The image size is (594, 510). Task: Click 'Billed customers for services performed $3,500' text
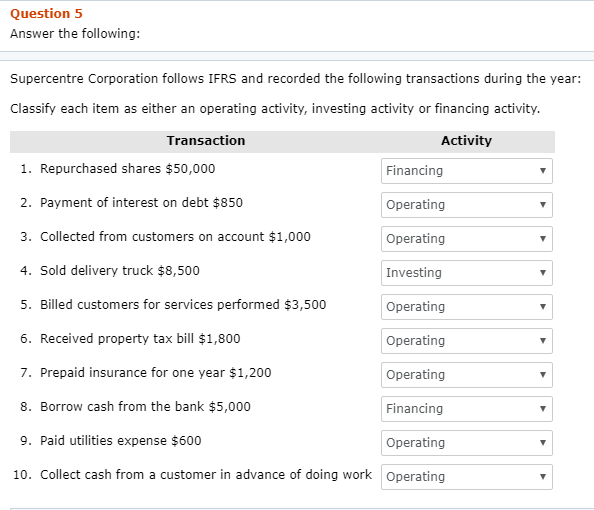pyautogui.click(x=183, y=305)
